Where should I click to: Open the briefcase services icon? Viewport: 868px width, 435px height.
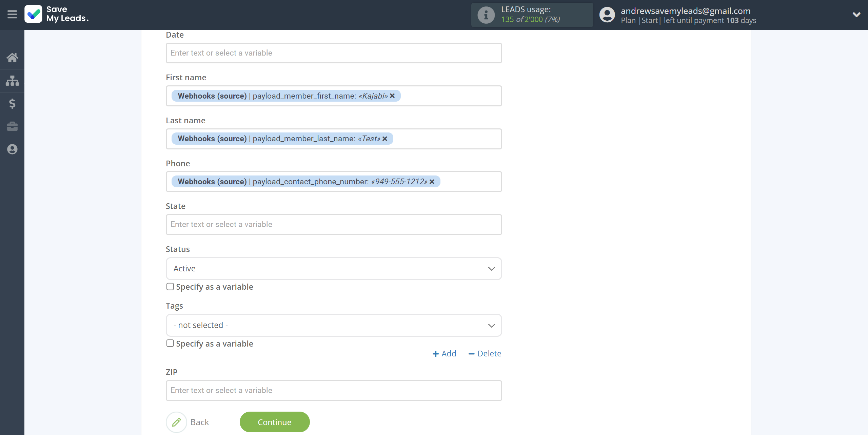coord(12,126)
